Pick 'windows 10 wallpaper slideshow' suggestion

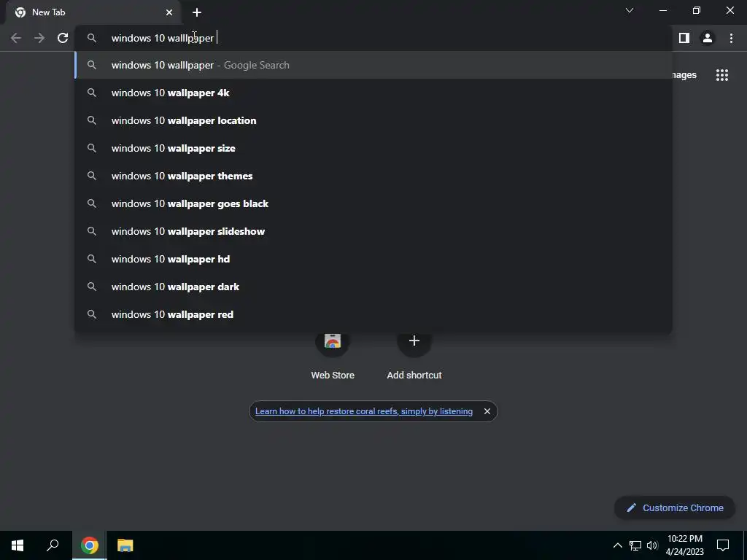tap(373, 231)
